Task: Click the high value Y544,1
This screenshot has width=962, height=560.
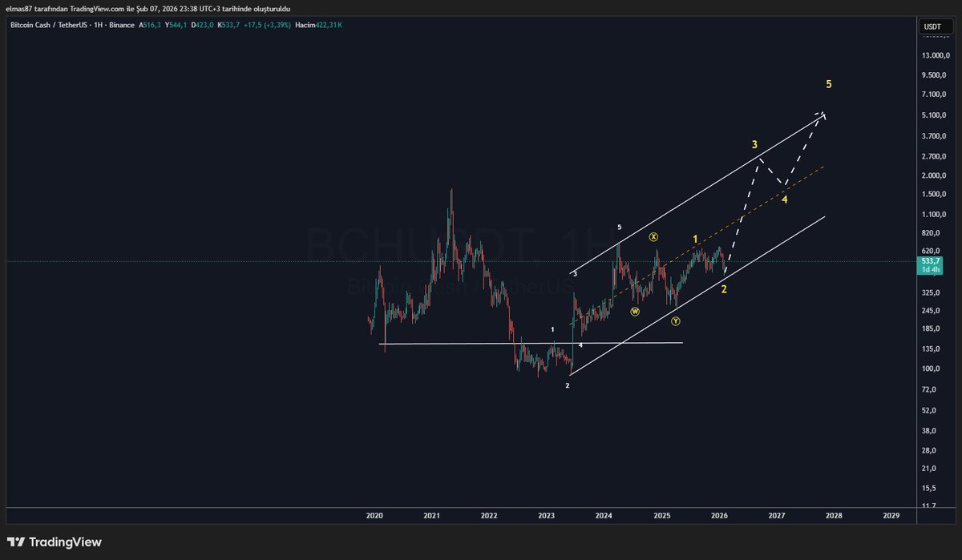Action: [x=176, y=25]
